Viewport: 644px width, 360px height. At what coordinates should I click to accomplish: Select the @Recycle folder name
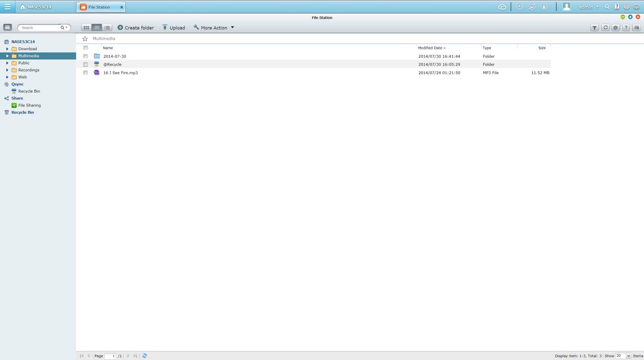[112, 64]
